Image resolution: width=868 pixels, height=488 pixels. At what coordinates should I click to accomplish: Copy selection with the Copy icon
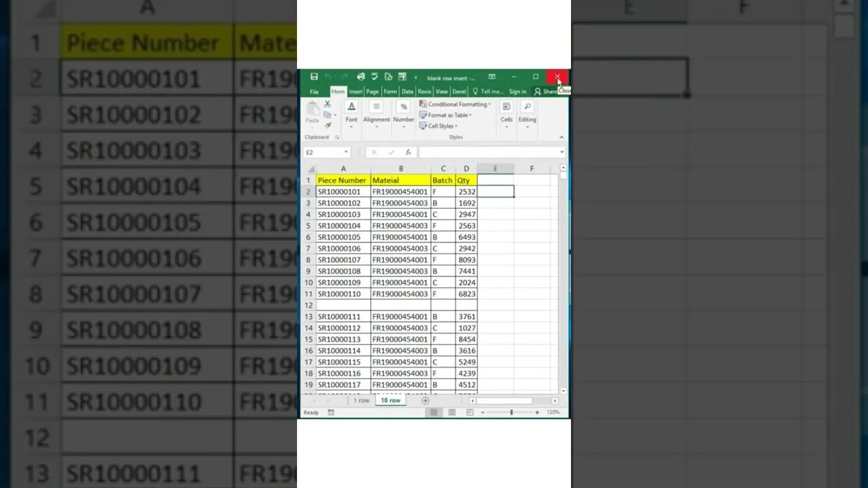pyautogui.click(x=327, y=115)
